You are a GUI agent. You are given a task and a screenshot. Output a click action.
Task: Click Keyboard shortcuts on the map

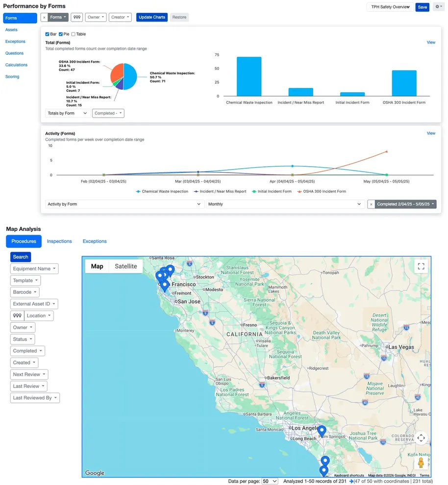point(349,475)
